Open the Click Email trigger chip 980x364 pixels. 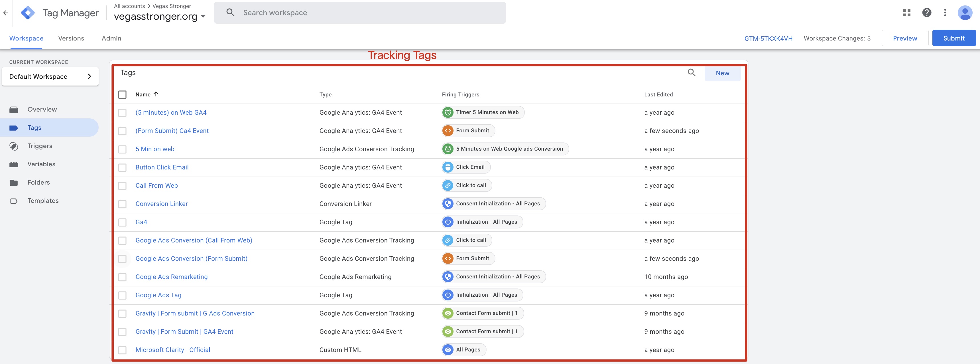tap(466, 167)
